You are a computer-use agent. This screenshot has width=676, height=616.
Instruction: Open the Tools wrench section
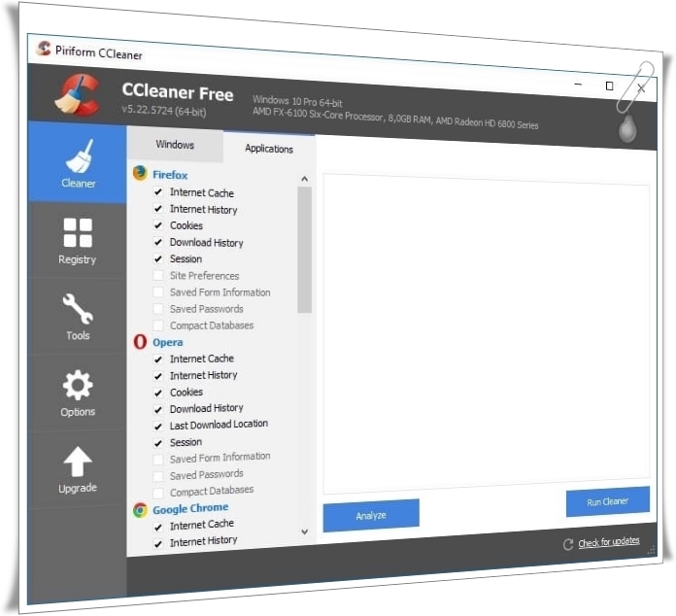pos(78,317)
